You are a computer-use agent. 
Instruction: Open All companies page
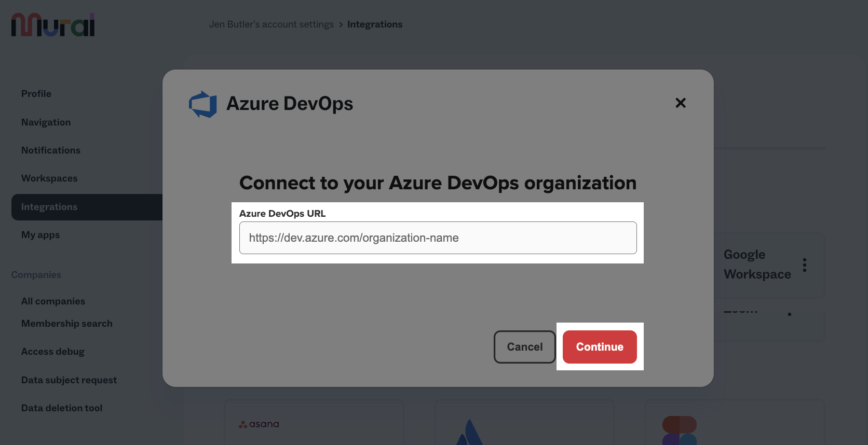(x=53, y=301)
